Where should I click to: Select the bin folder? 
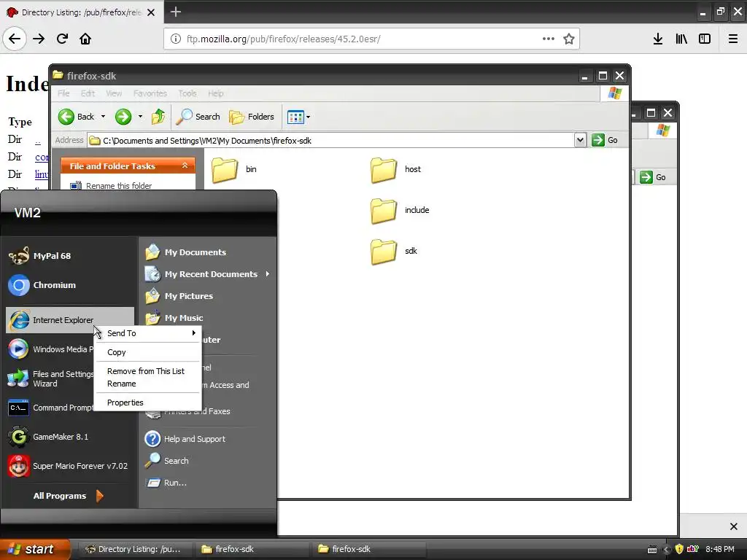pos(234,169)
